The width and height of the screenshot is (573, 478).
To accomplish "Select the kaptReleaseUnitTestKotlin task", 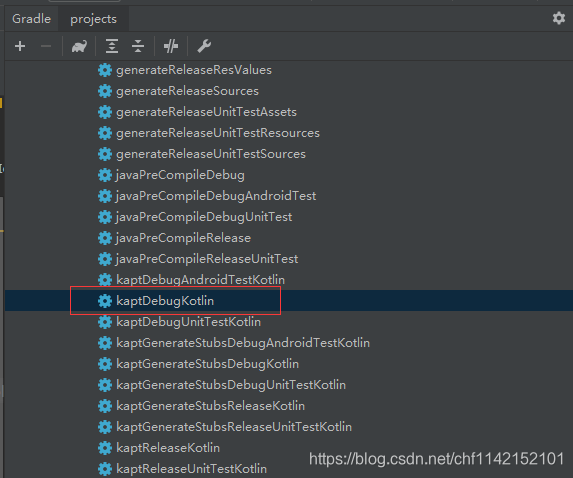I will (191, 469).
